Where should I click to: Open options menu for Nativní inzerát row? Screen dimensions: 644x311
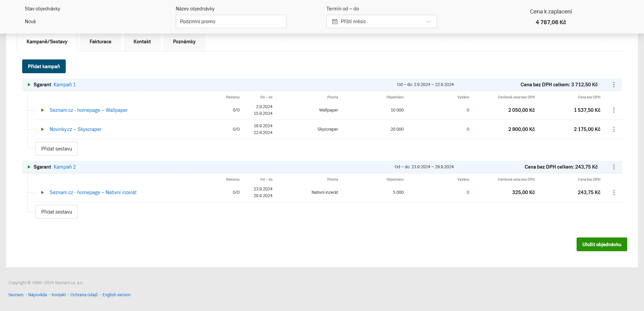614,192
